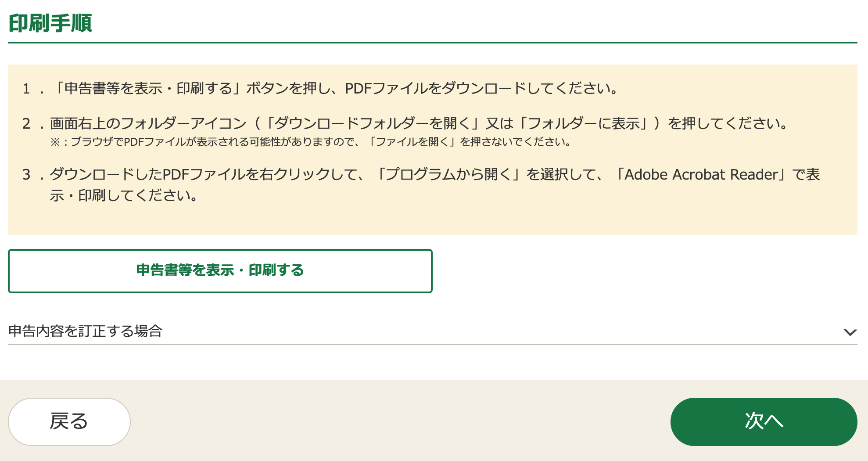Click the step number 2 marker

tap(26, 124)
